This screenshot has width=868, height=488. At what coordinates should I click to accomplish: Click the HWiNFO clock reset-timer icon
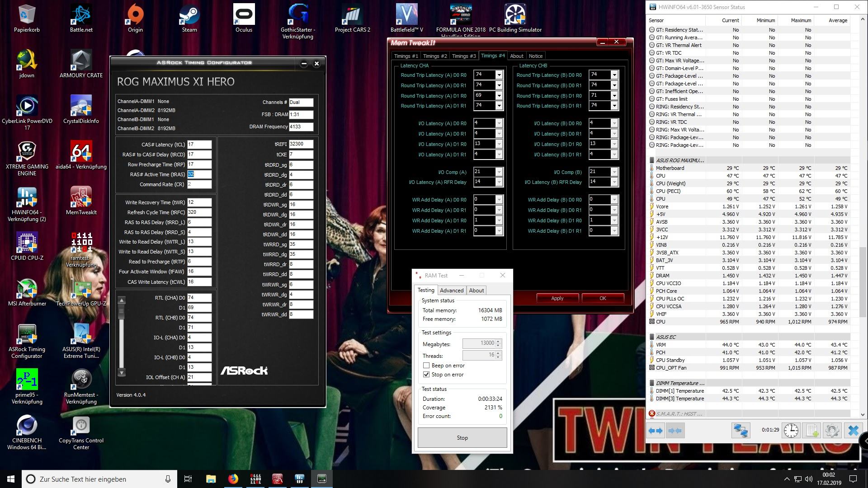pyautogui.click(x=791, y=431)
